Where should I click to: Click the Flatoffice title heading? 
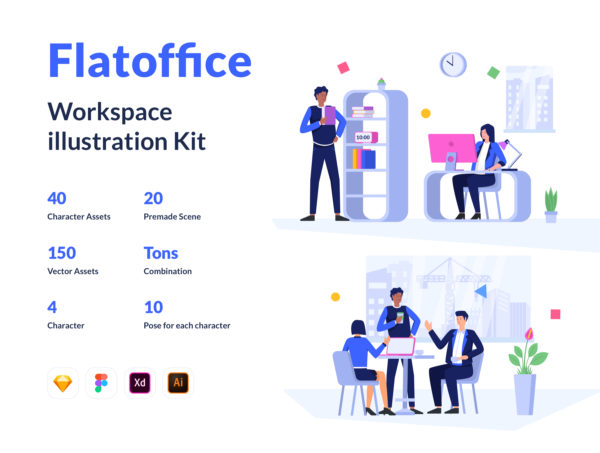click(150, 62)
